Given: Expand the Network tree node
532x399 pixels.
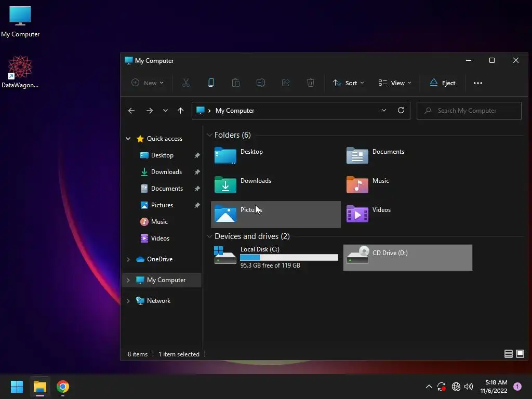Looking at the screenshot, I should point(128,301).
